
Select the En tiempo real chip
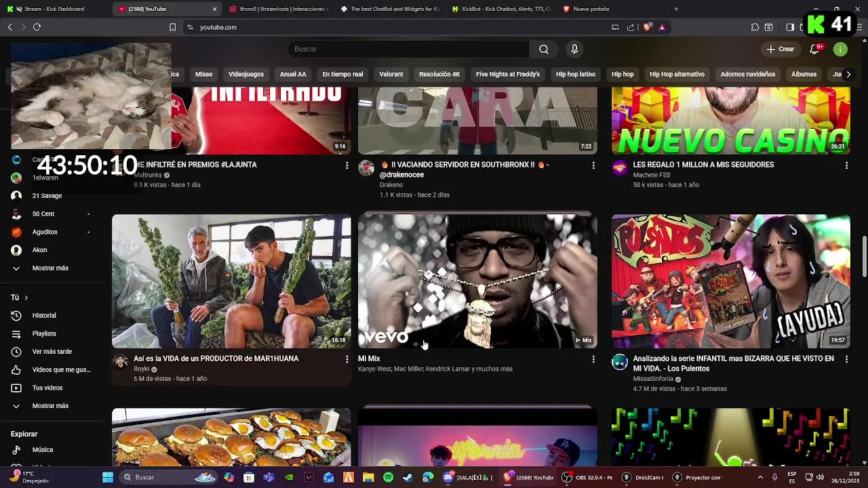point(342,74)
